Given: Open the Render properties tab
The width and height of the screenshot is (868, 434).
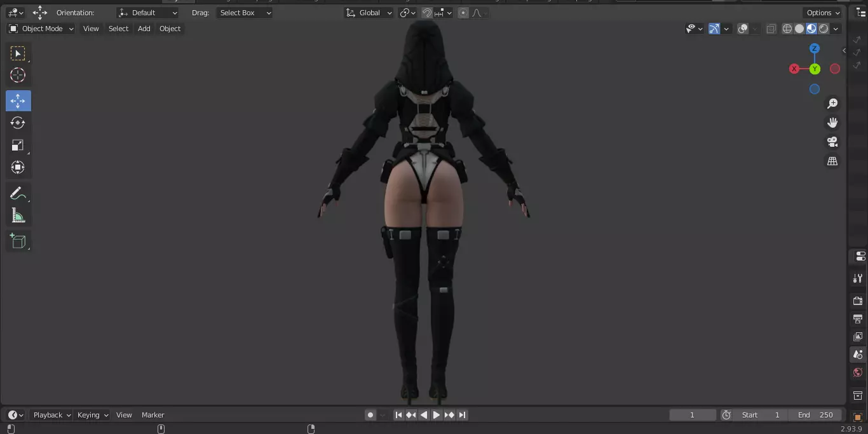Looking at the screenshot, I should pyautogui.click(x=858, y=301).
